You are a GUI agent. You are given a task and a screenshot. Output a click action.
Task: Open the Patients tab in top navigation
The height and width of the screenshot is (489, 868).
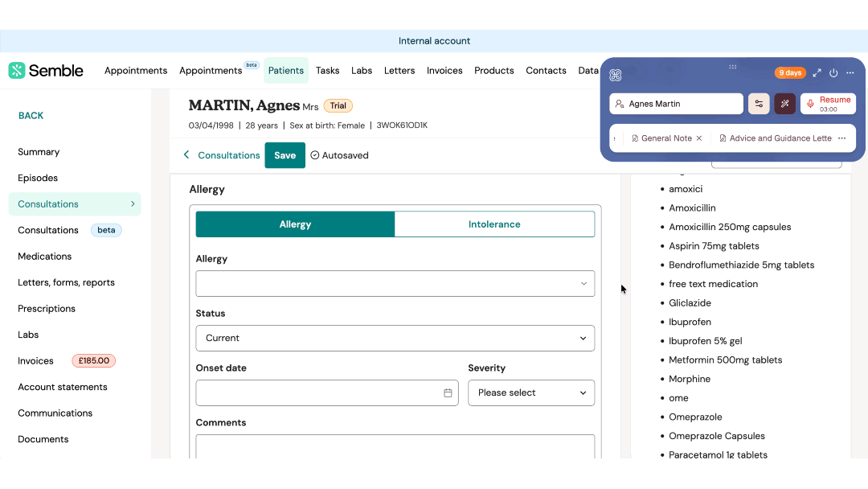click(285, 70)
